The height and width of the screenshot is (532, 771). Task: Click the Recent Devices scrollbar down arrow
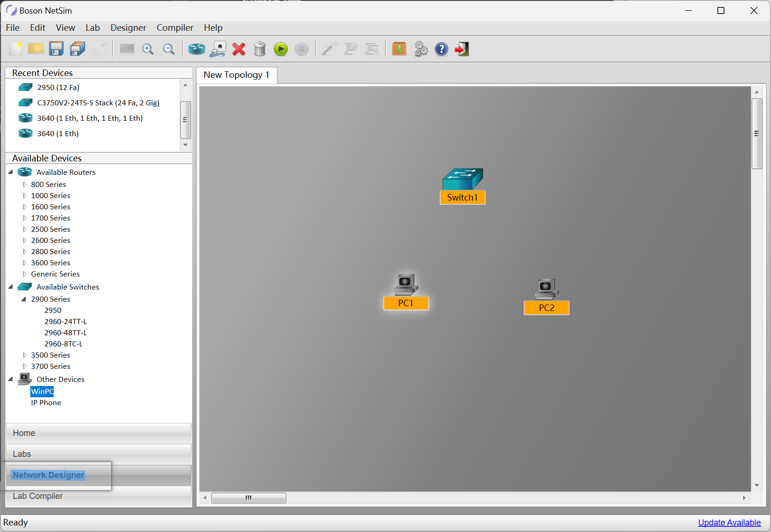click(x=186, y=145)
